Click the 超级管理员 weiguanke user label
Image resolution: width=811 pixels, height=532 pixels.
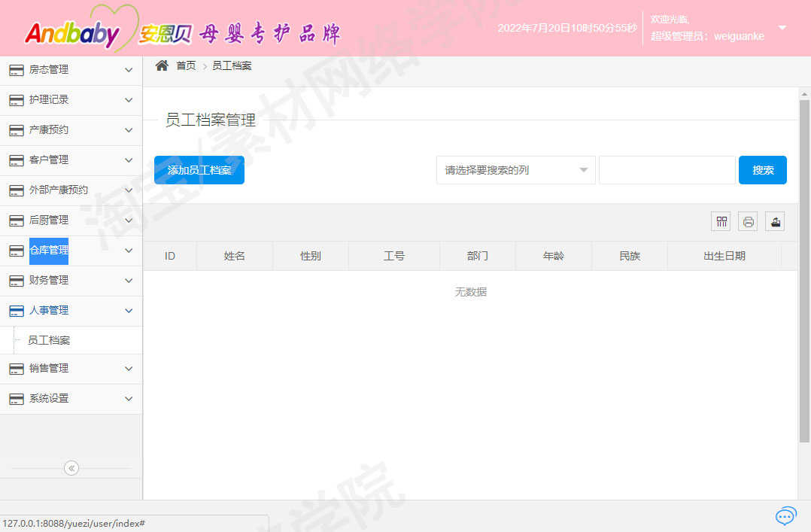pyautogui.click(x=707, y=36)
